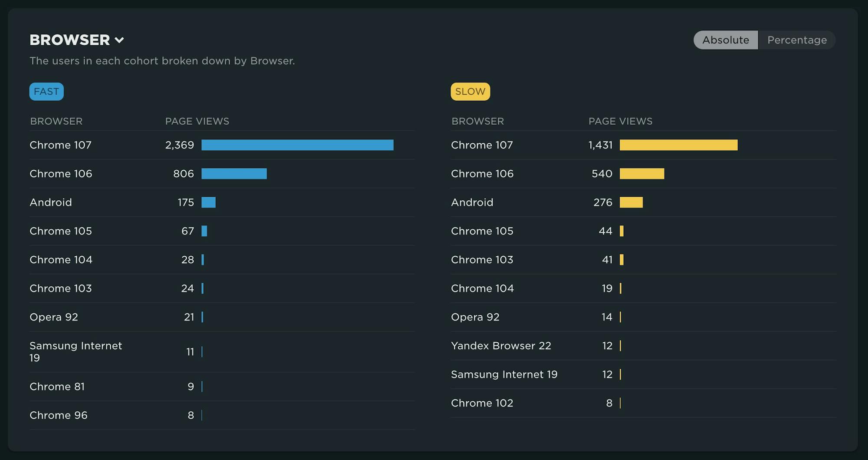Viewport: 868px width, 460px height.
Task: Switch the view to Percentage mode
Action: pos(797,40)
